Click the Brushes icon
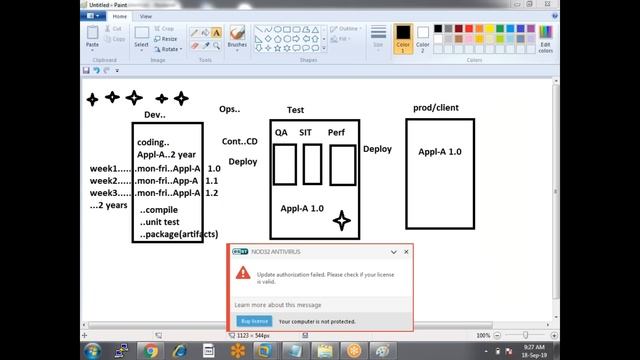Image resolution: width=640 pixels, height=360 pixels. tap(237, 33)
